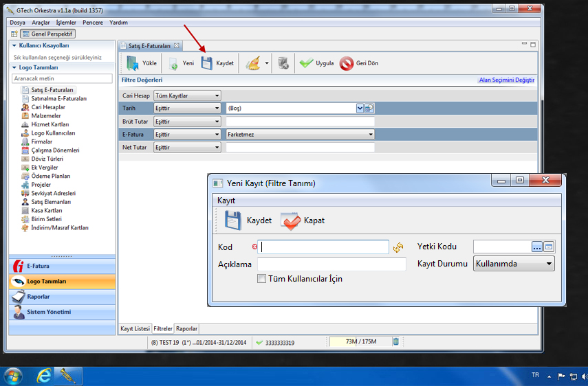Click the Kod input field

coord(323,247)
